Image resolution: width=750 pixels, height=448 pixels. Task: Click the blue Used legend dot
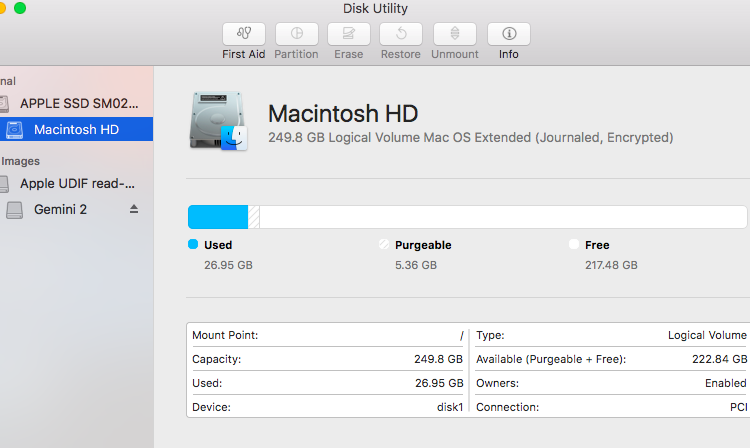(x=193, y=245)
